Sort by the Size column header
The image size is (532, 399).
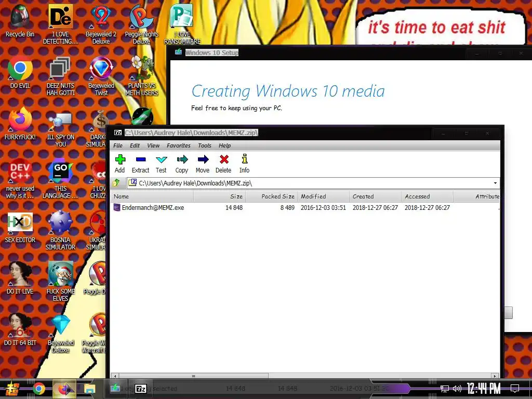point(220,196)
